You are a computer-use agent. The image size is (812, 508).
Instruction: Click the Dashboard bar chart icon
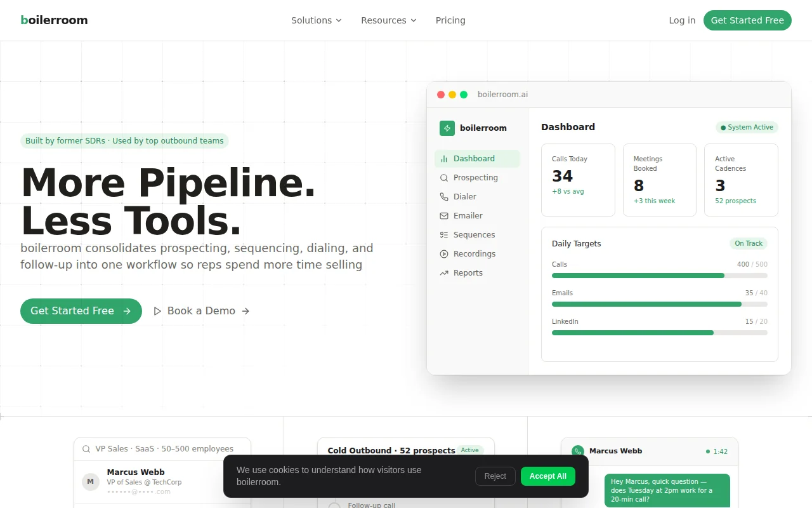tap(444, 159)
